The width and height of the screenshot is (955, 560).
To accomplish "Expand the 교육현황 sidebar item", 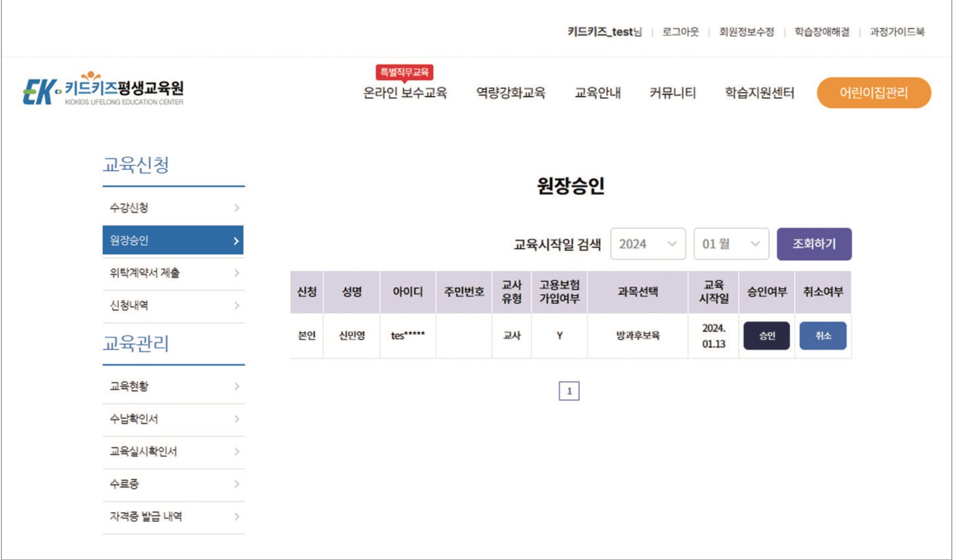I will click(x=173, y=386).
